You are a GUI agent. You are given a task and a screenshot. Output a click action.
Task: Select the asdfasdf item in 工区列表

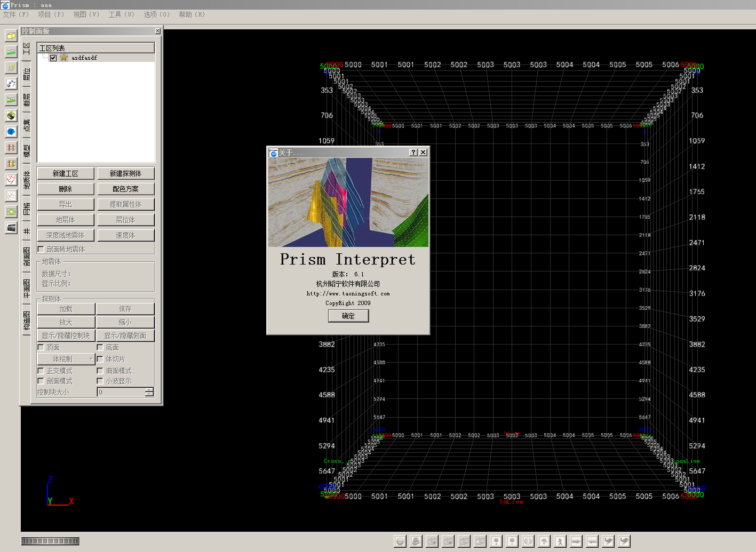tap(84, 58)
